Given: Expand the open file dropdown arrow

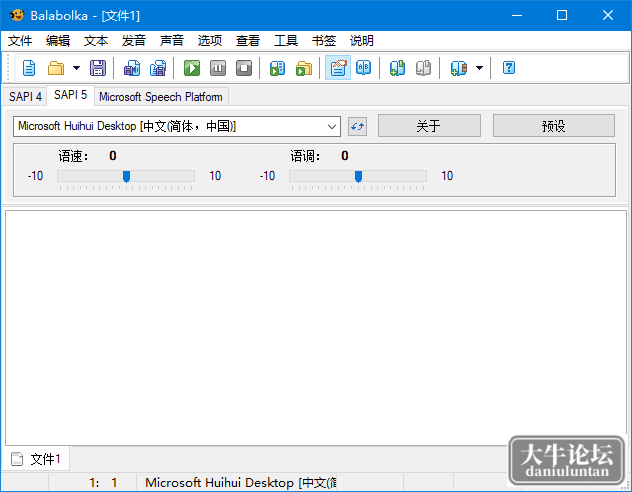Looking at the screenshot, I should pos(76,68).
